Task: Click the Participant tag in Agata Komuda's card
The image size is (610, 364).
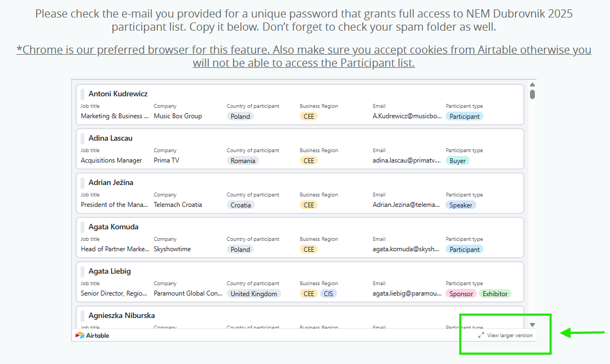Action: 465,249
